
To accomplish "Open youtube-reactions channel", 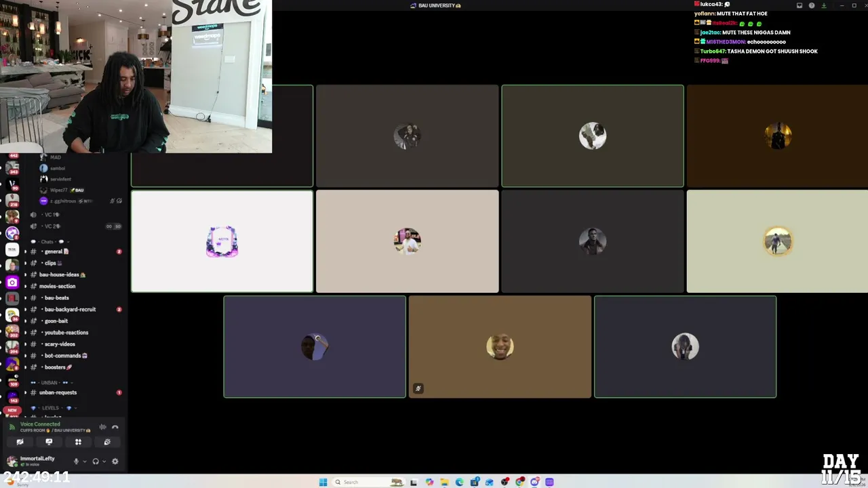I will pyautogui.click(x=75, y=332).
